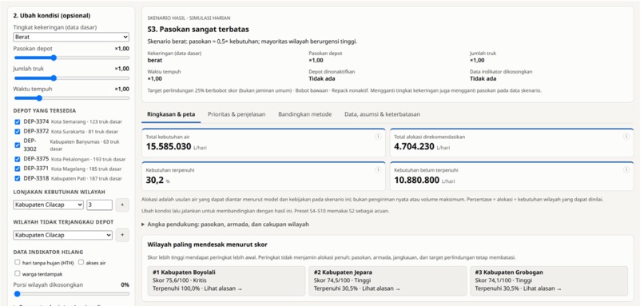644x306 pixels.
Task: Tick the warga terdampak checkbox
Action: [x=18, y=273]
